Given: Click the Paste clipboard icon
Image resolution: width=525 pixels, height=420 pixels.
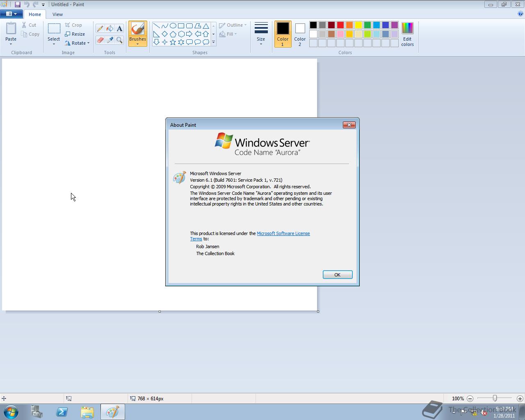Looking at the screenshot, I should (x=11, y=28).
